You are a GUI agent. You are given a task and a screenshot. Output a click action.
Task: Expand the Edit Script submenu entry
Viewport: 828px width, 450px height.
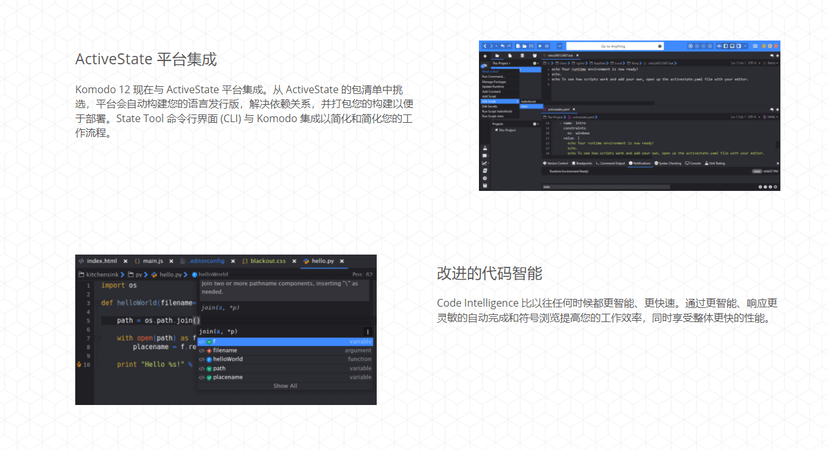click(500, 101)
